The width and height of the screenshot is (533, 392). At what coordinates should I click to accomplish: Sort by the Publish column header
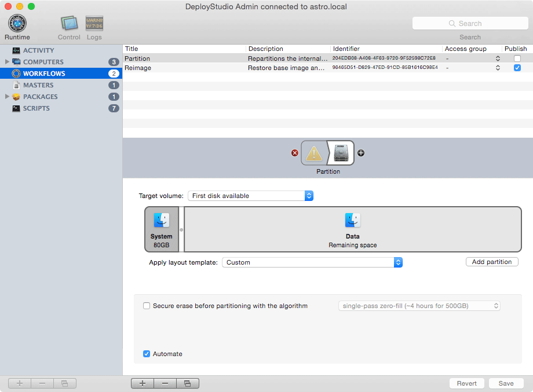pos(517,49)
